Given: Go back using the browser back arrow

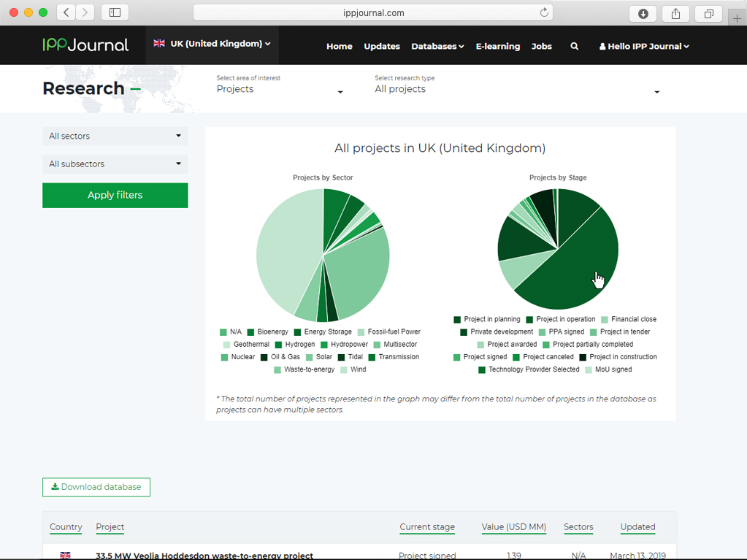Looking at the screenshot, I should [x=66, y=12].
